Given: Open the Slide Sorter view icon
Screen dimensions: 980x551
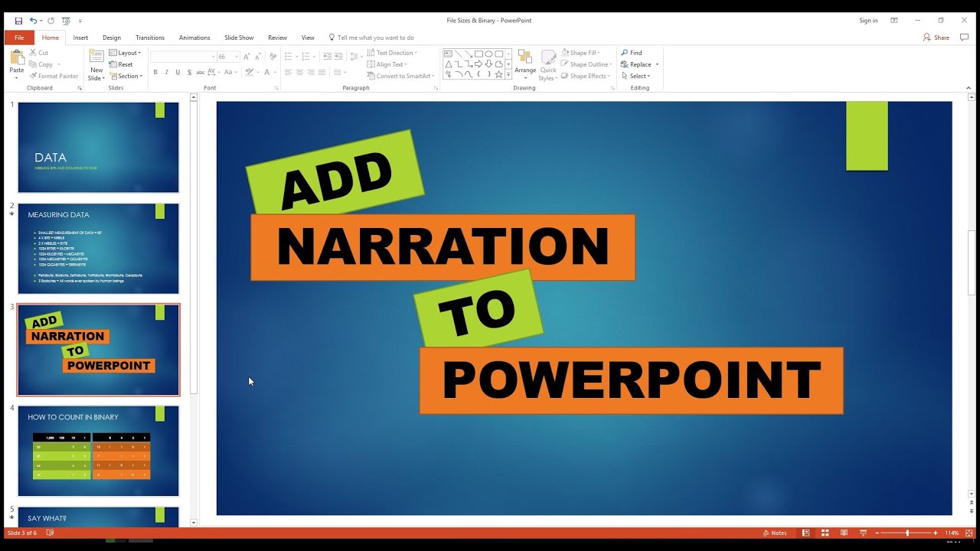Looking at the screenshot, I should point(825,533).
